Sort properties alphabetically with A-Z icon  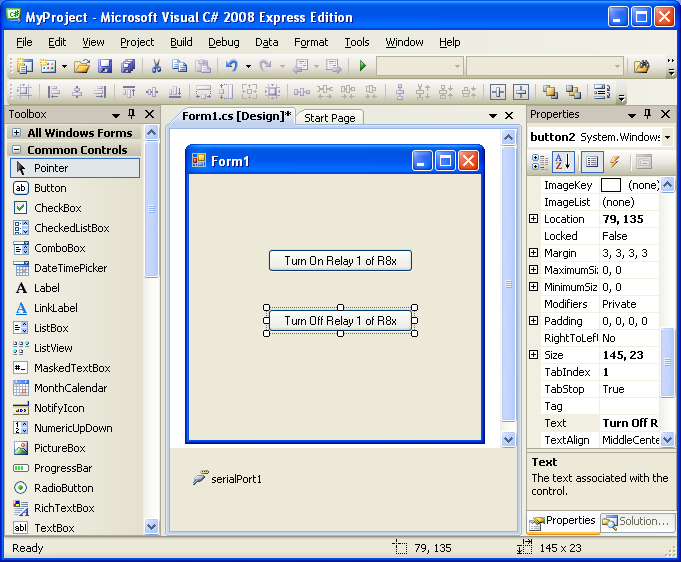coord(563,162)
